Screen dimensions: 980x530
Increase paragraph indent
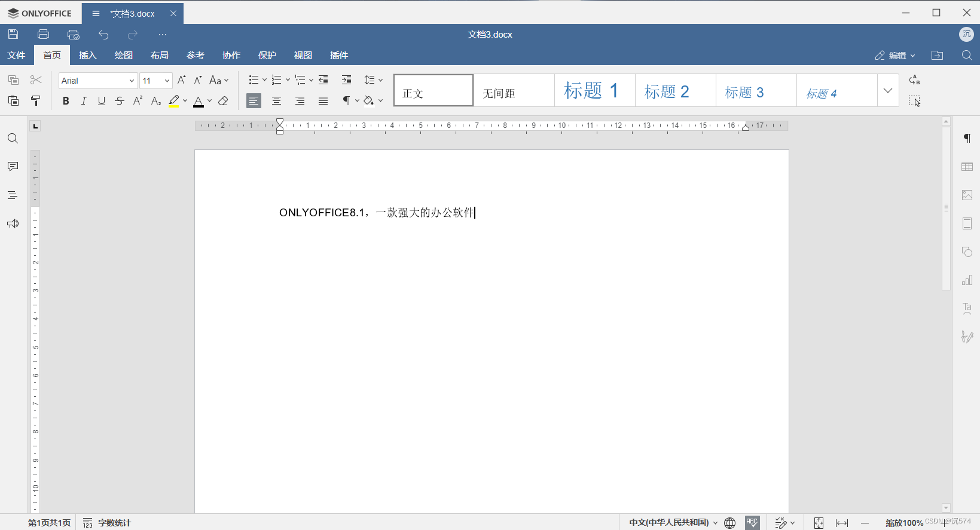click(346, 79)
